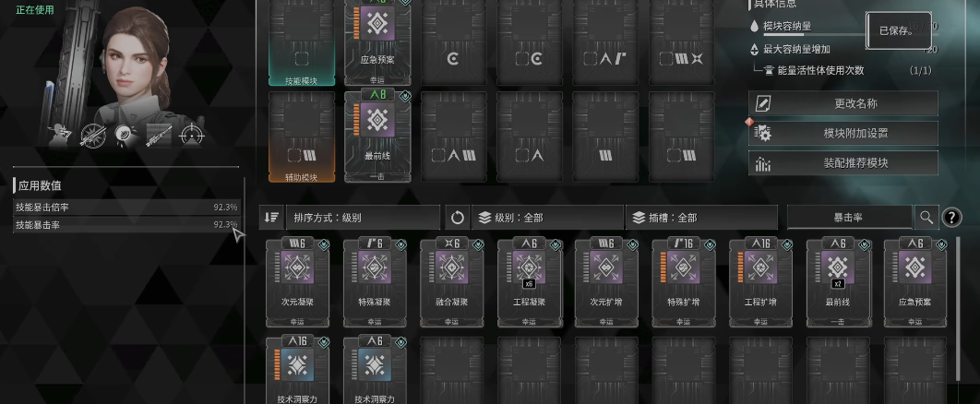Open the 排序方式：级别 sort dropdown
980x404 pixels.
(364, 218)
